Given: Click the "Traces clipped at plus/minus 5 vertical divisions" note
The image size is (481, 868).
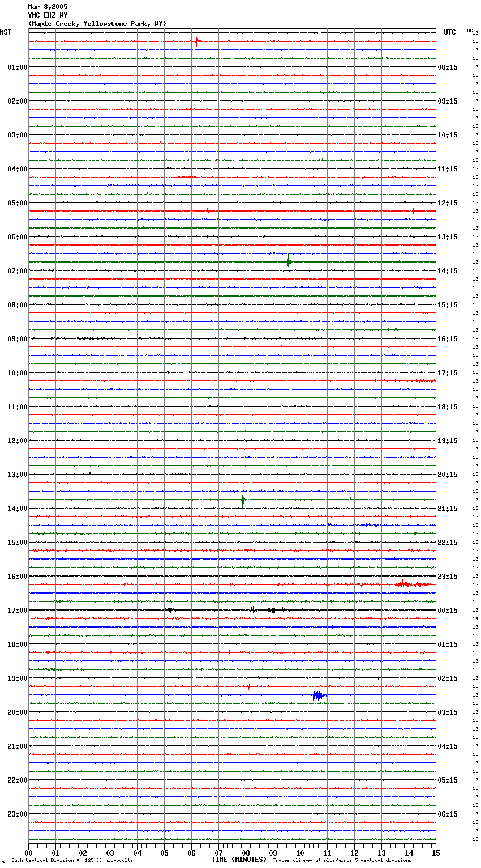Looking at the screenshot, I should 342,860.
